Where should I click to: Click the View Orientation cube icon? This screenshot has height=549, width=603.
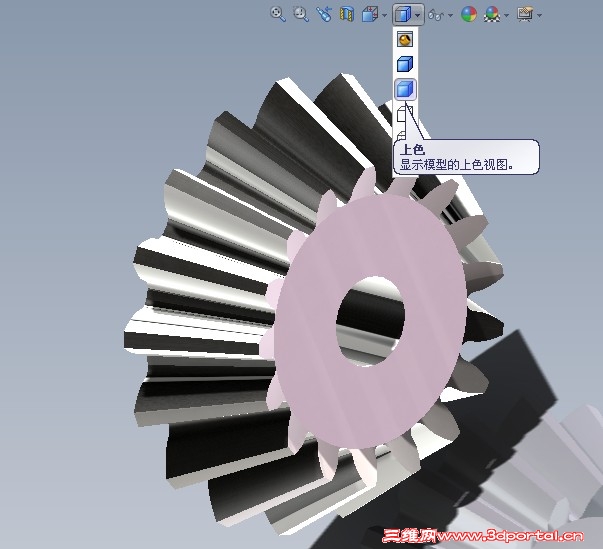pos(370,15)
